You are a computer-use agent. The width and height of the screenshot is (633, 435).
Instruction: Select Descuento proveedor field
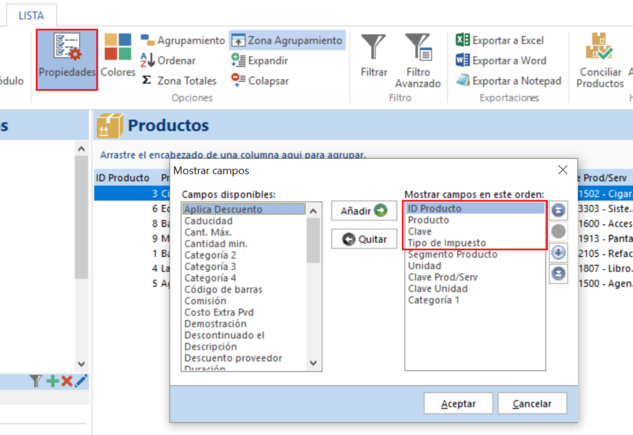[244, 358]
